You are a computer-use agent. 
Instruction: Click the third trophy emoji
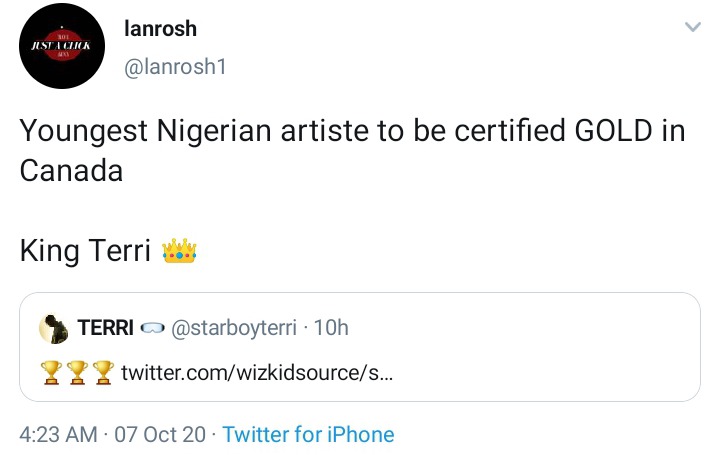click(x=103, y=372)
